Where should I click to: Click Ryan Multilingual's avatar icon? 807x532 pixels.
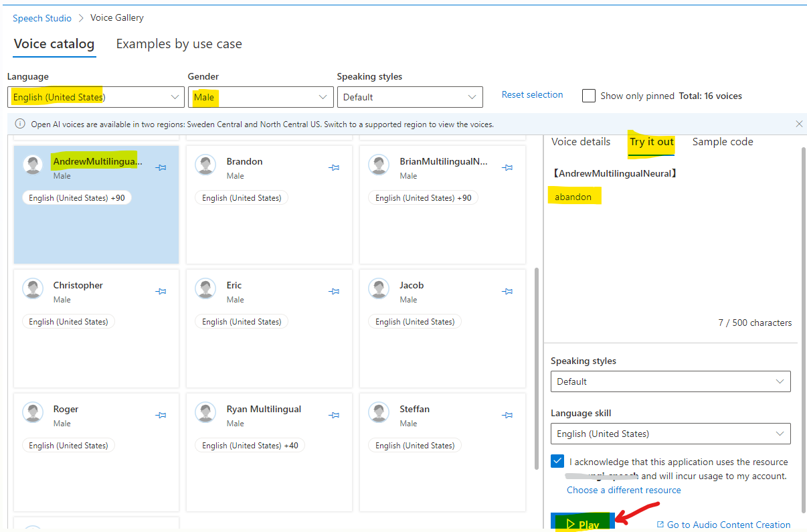[x=206, y=412]
